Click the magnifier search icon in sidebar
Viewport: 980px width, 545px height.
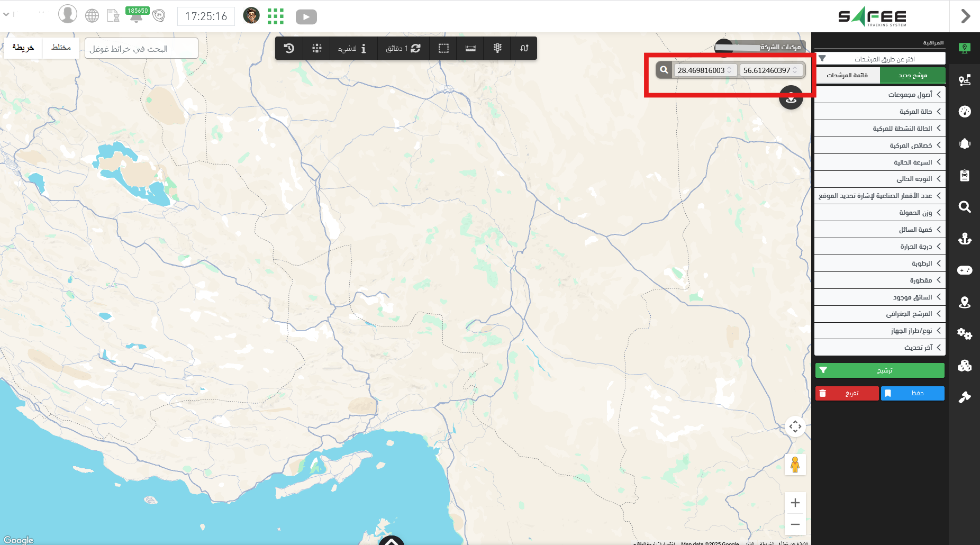(964, 207)
